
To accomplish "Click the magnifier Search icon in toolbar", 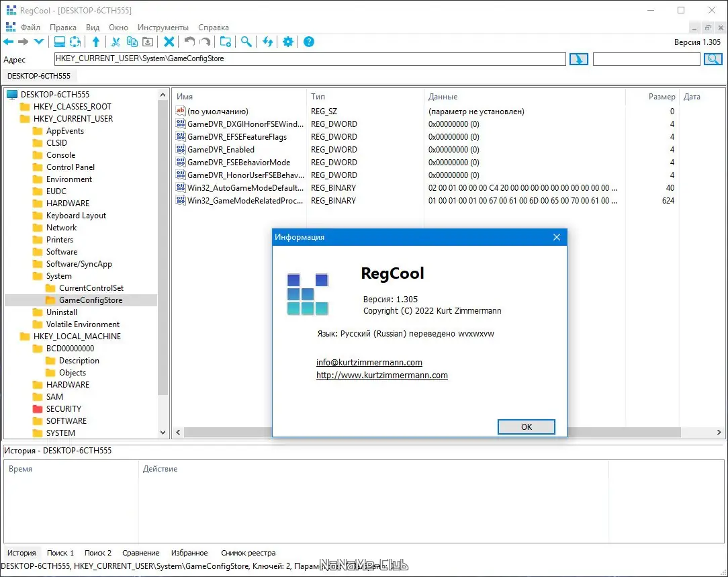I will tap(246, 42).
